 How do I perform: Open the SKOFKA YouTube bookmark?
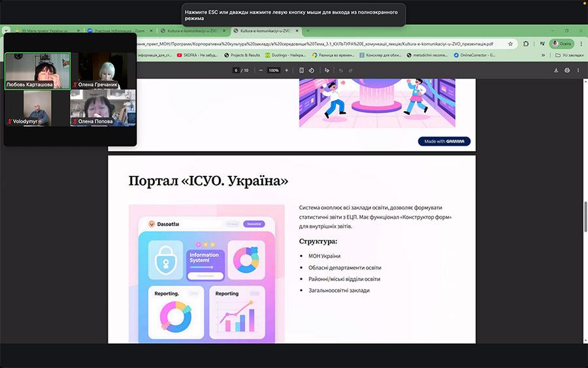(197, 55)
